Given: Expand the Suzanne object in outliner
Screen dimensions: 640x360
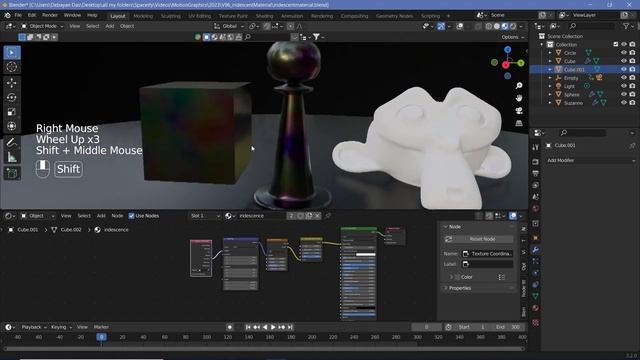Looking at the screenshot, I should [550, 103].
